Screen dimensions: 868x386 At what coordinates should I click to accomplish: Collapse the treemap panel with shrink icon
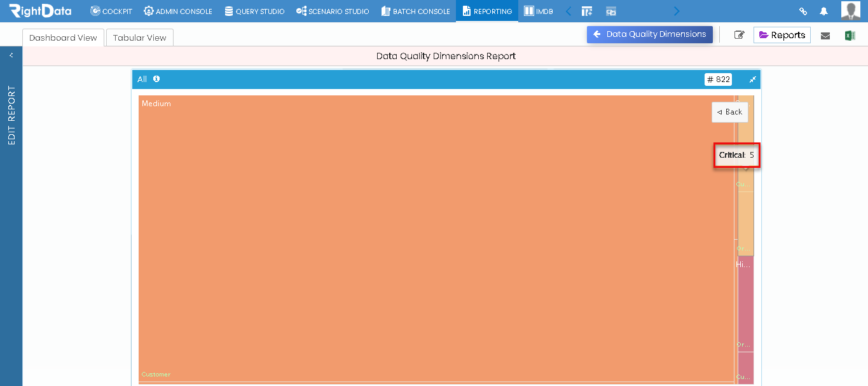tap(752, 79)
